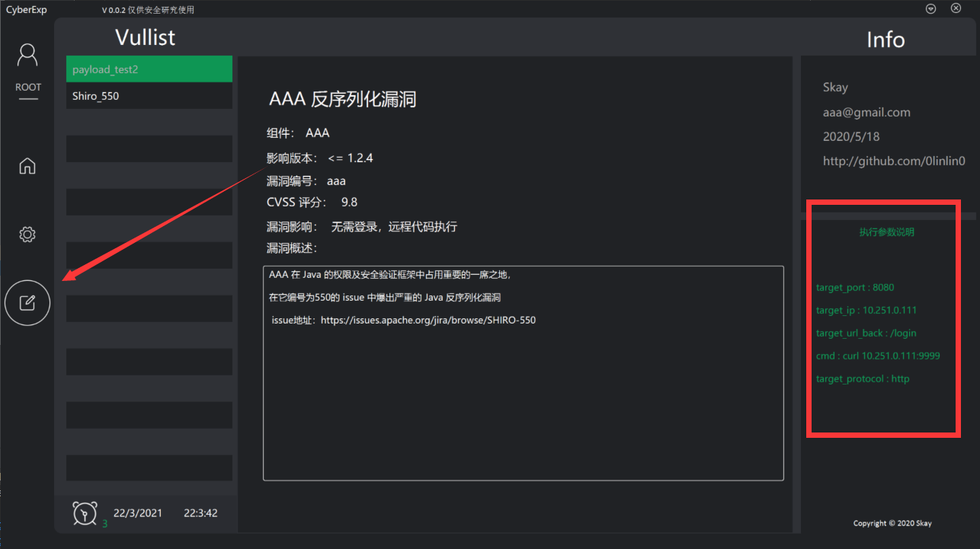Click the target_protocol : http parameter
This screenshot has width=980, height=549.
coord(863,379)
